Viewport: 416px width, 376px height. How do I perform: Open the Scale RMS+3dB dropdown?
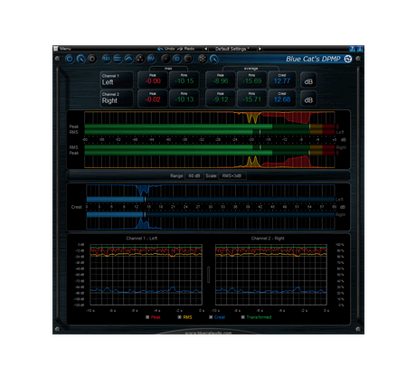pyautogui.click(x=232, y=176)
